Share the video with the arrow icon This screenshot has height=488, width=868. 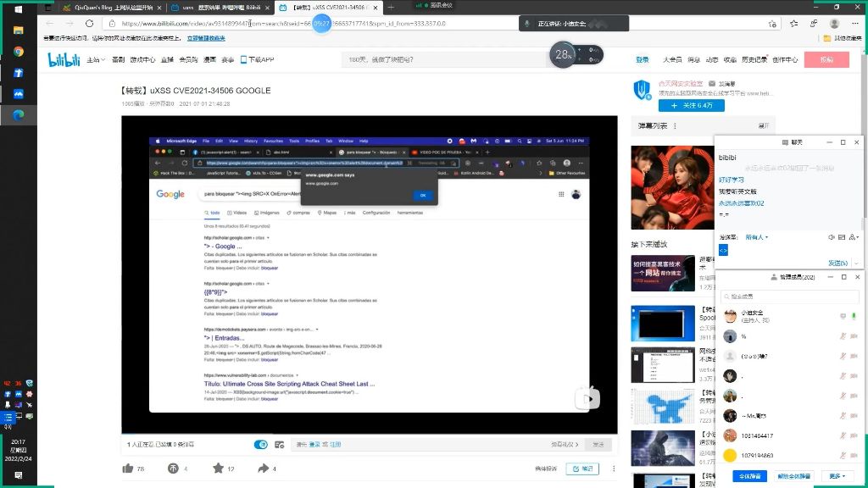(x=263, y=469)
